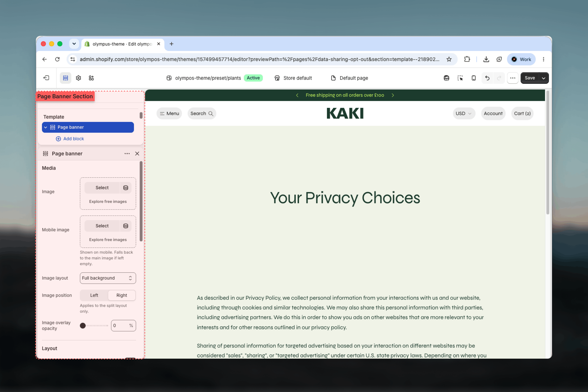Click the preview page vertical scrollbar
This screenshot has height=392, width=588.
(x=547, y=152)
